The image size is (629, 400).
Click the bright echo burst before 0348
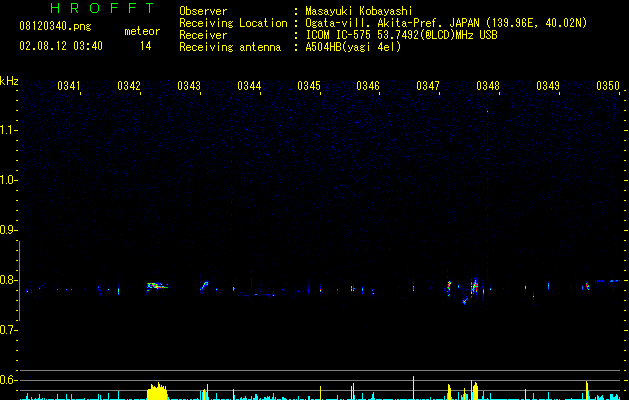point(475,286)
